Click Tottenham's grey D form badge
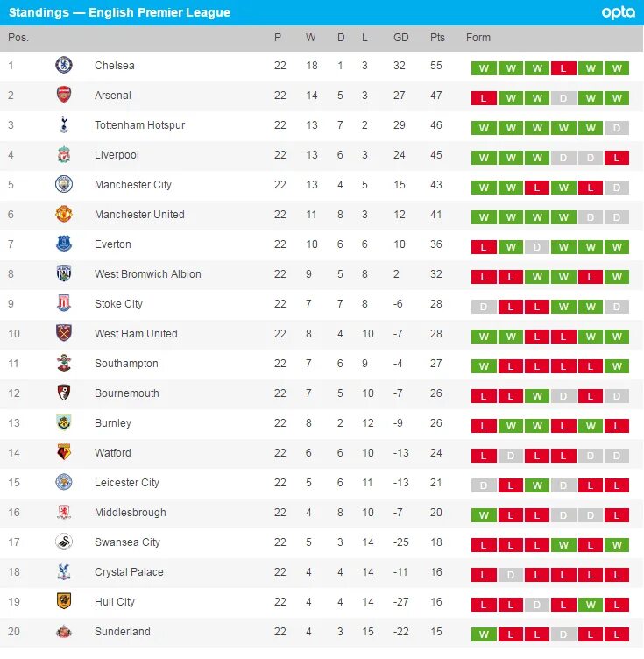The height and width of the screenshot is (659, 644). click(x=617, y=128)
